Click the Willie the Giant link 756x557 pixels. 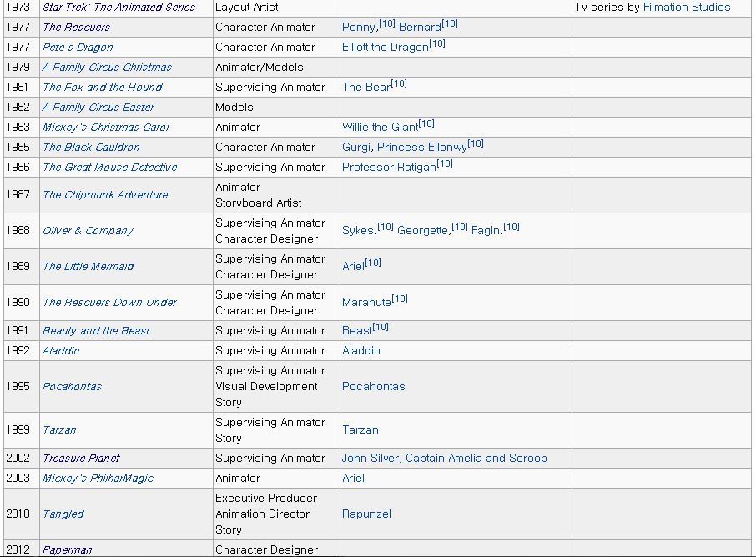[380, 128]
